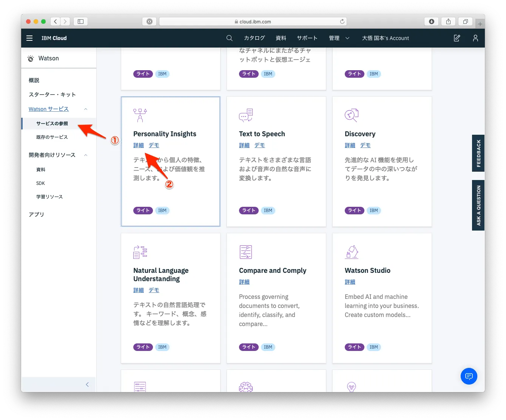The image size is (506, 420).
Task: Open the user profile avatar icon
Action: (x=475, y=38)
